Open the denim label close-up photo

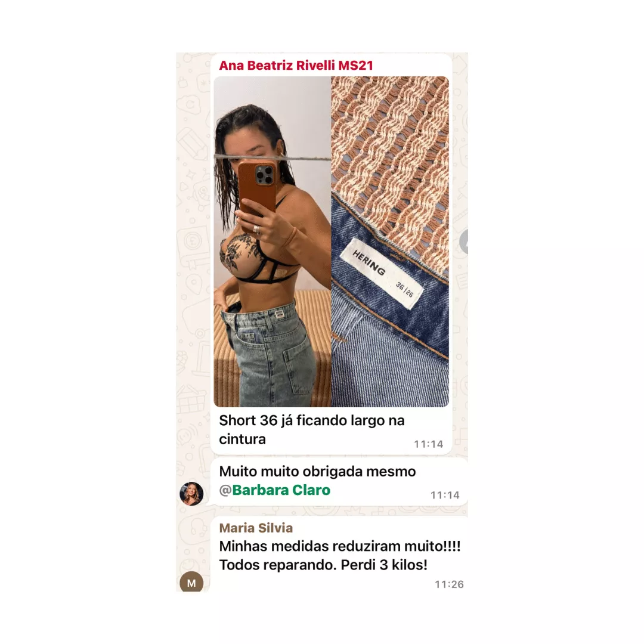coord(390,241)
